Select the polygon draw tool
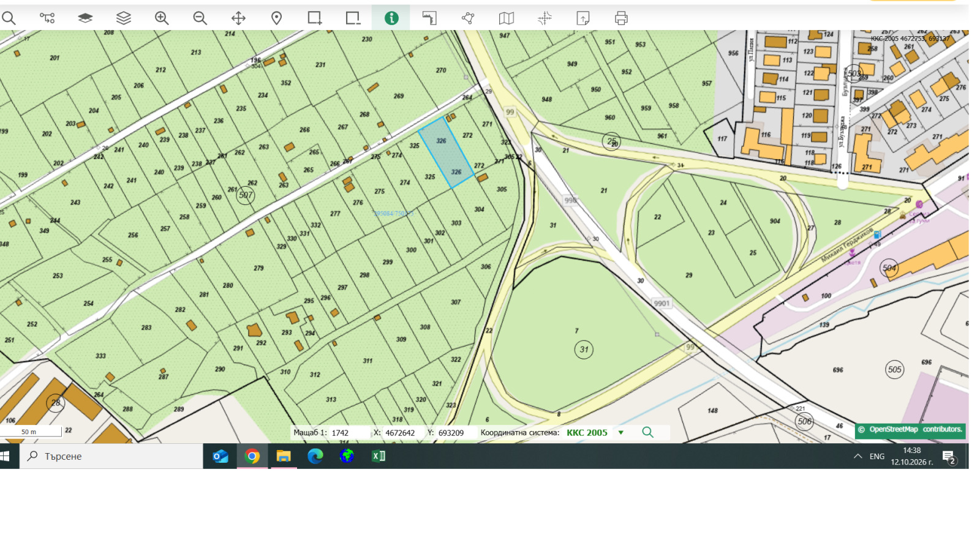This screenshot has height=551, width=980. tap(468, 18)
